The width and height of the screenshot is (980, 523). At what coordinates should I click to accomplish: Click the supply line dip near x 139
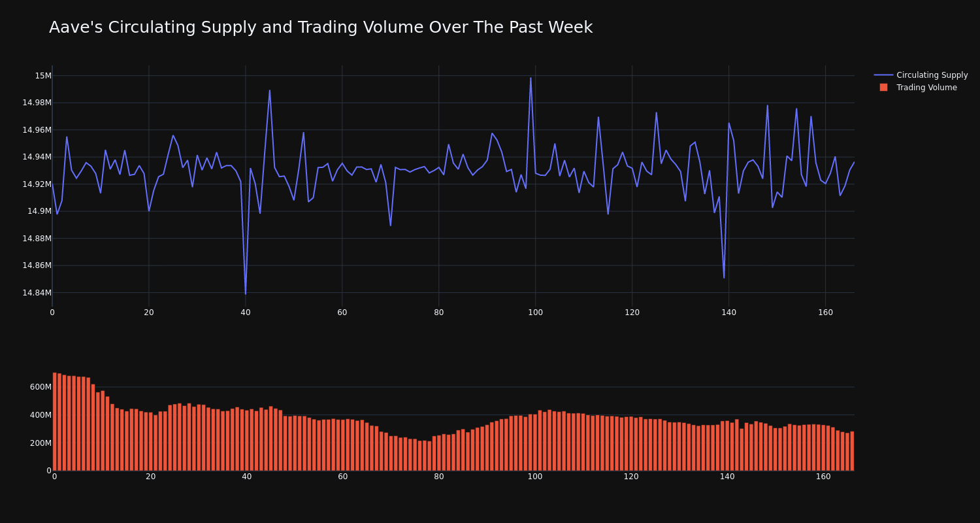(x=724, y=277)
